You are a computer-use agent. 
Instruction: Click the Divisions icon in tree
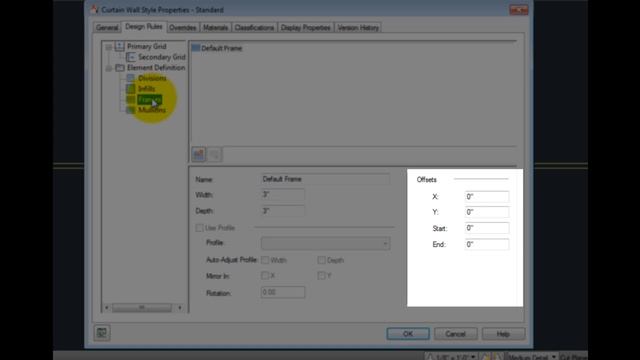tap(131, 78)
